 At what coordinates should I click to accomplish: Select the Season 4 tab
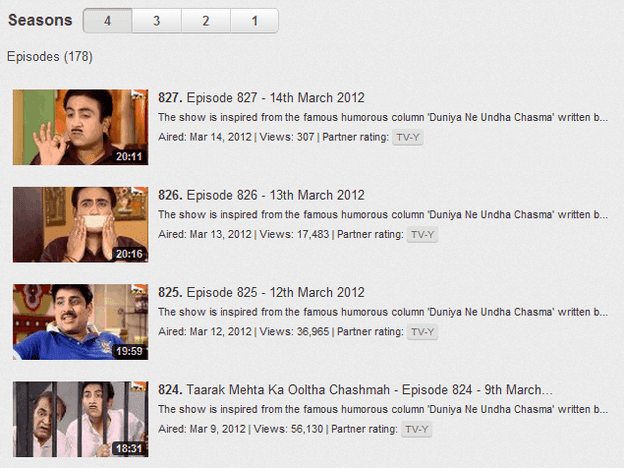107,21
